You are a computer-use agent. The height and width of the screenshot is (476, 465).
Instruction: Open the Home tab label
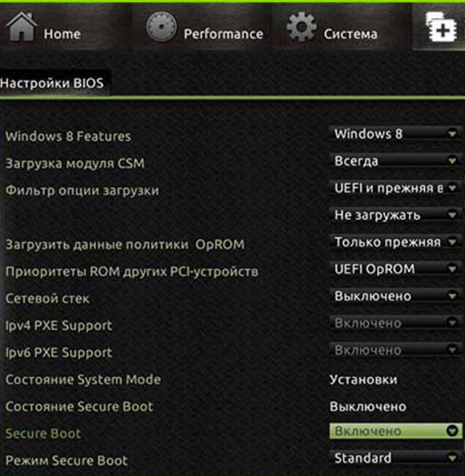(x=62, y=34)
